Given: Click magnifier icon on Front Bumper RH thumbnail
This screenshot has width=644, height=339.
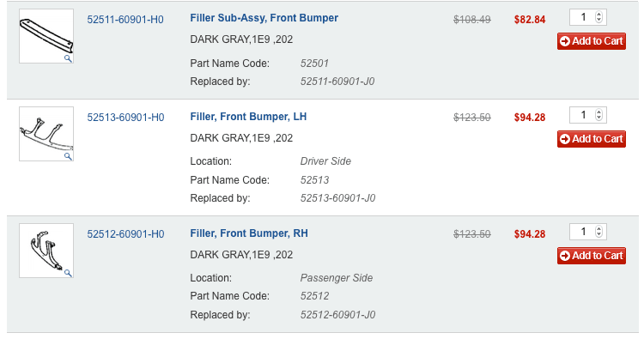Looking at the screenshot, I should [68, 273].
